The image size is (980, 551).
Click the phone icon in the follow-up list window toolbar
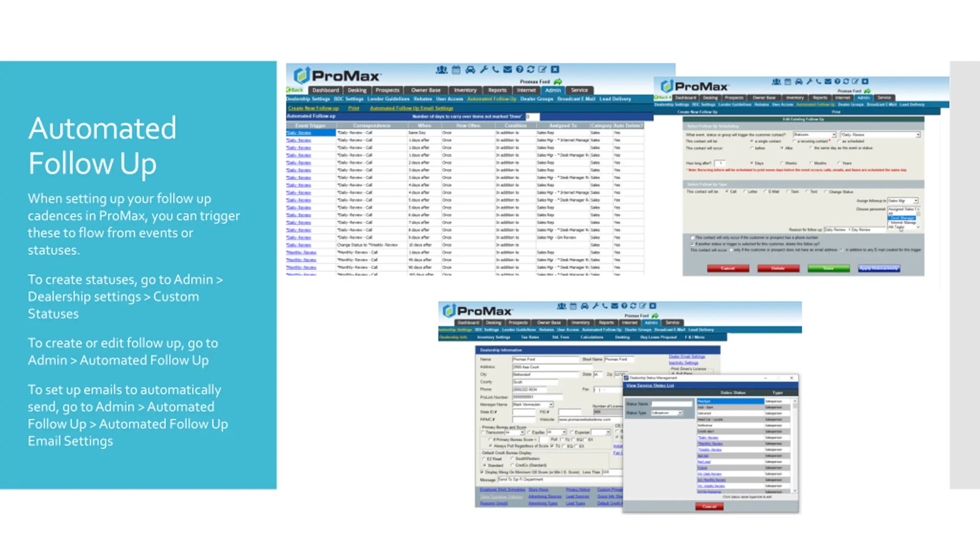496,69
